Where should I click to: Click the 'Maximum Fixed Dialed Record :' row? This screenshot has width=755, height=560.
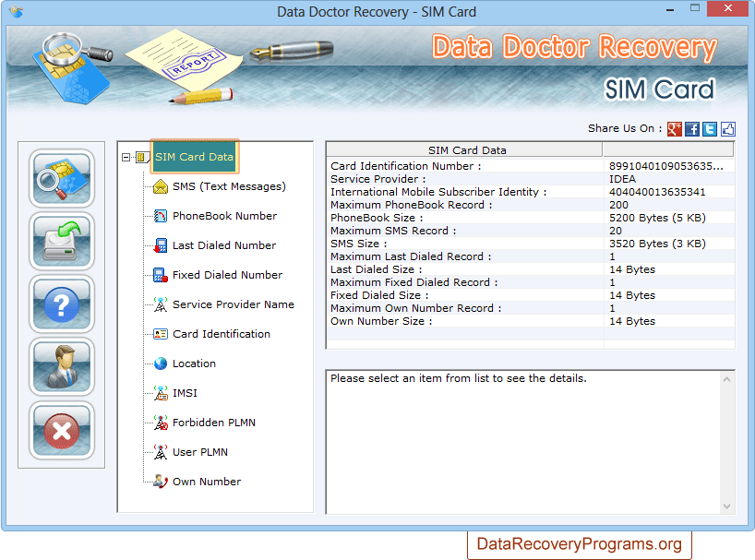tap(531, 282)
